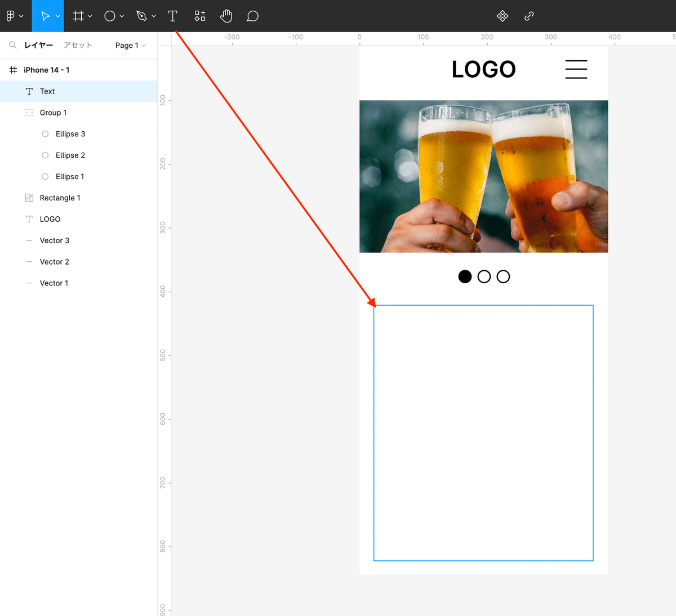Click the text icon beside LOGO layer

[x=29, y=219]
